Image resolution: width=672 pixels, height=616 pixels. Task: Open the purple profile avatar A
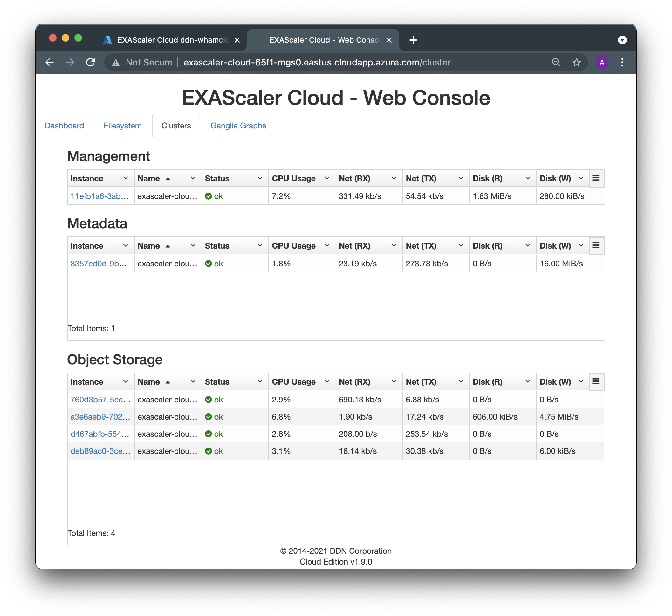[x=602, y=62]
